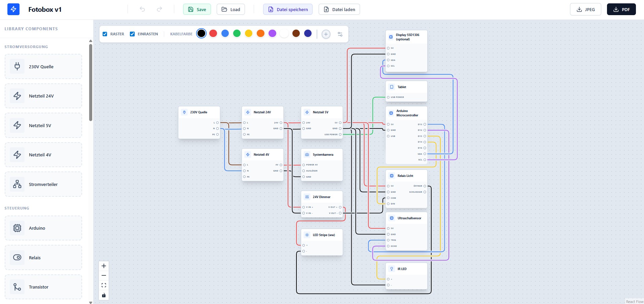Click Datei speichern button
This screenshot has height=304, width=644.
point(288,9)
